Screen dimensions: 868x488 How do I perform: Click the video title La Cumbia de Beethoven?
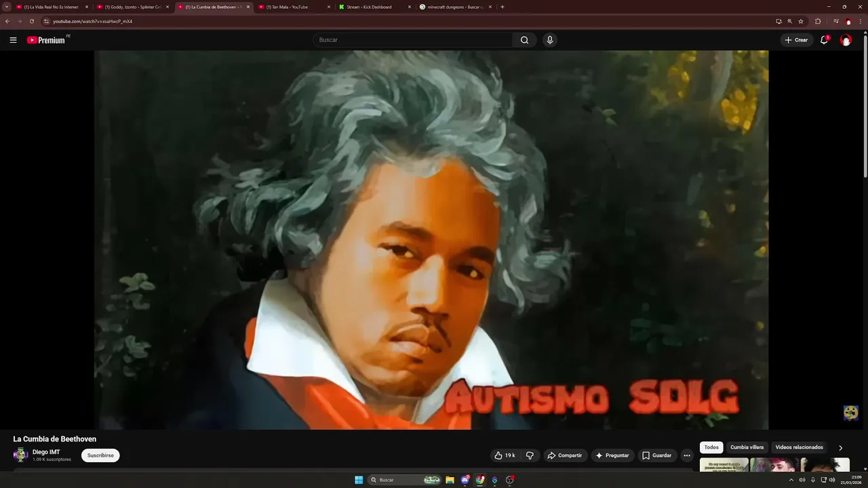(x=55, y=439)
